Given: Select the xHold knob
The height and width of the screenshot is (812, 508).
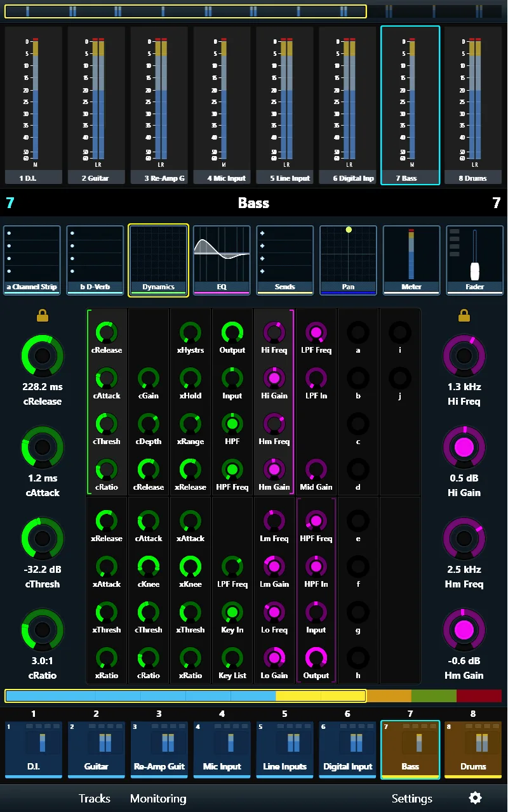Looking at the screenshot, I should [190, 378].
